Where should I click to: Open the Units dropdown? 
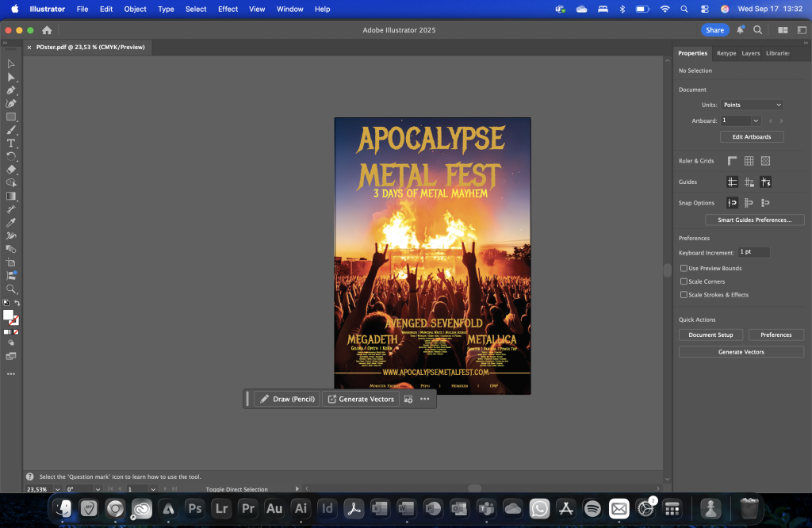752,105
